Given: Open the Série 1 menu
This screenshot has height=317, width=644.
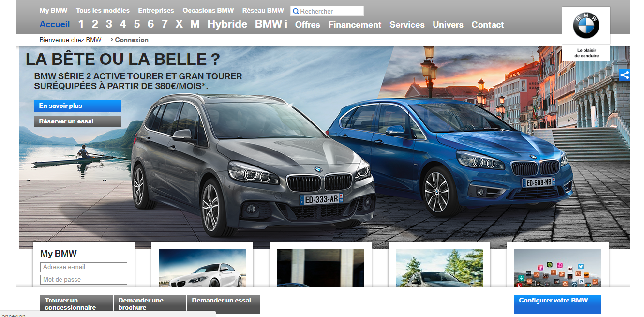Looking at the screenshot, I should pos(81,24).
